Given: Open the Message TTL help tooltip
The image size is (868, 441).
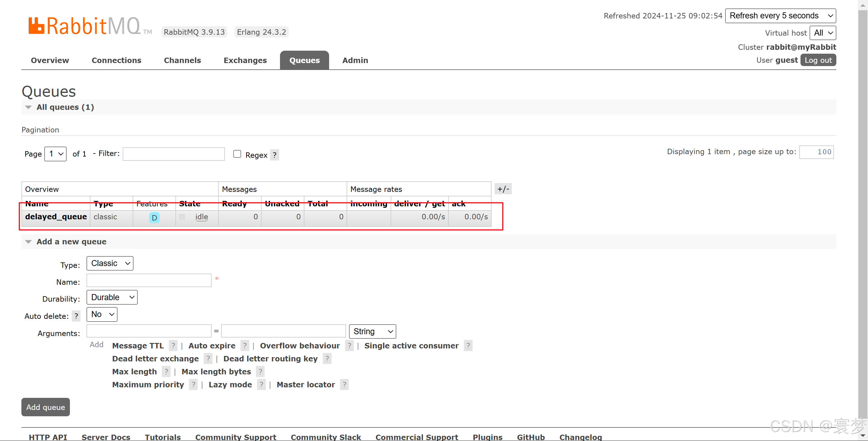Looking at the screenshot, I should (173, 346).
